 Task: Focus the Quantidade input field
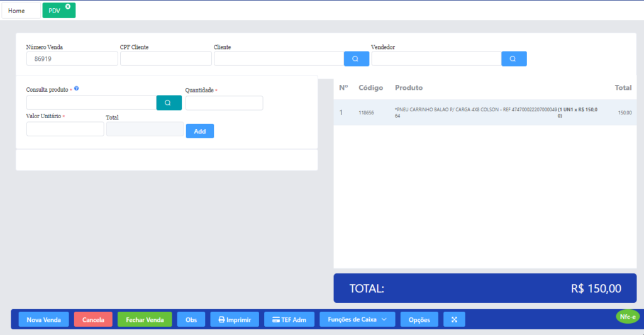pyautogui.click(x=224, y=103)
